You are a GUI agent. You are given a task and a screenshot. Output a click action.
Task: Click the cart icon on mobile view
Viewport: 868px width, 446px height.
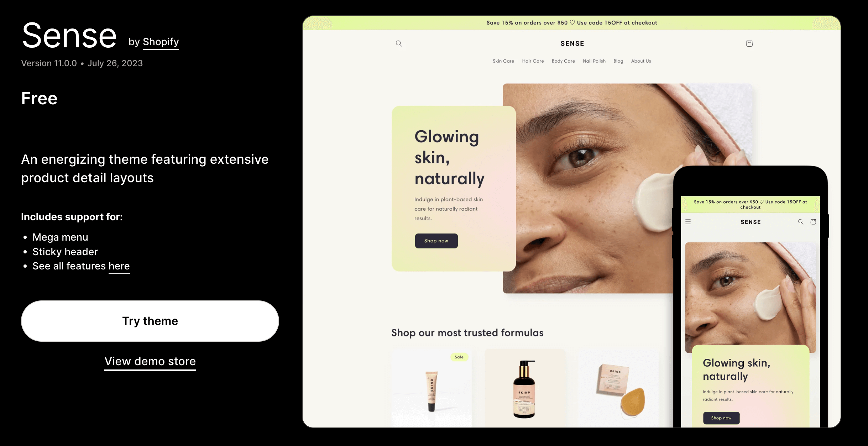point(814,222)
